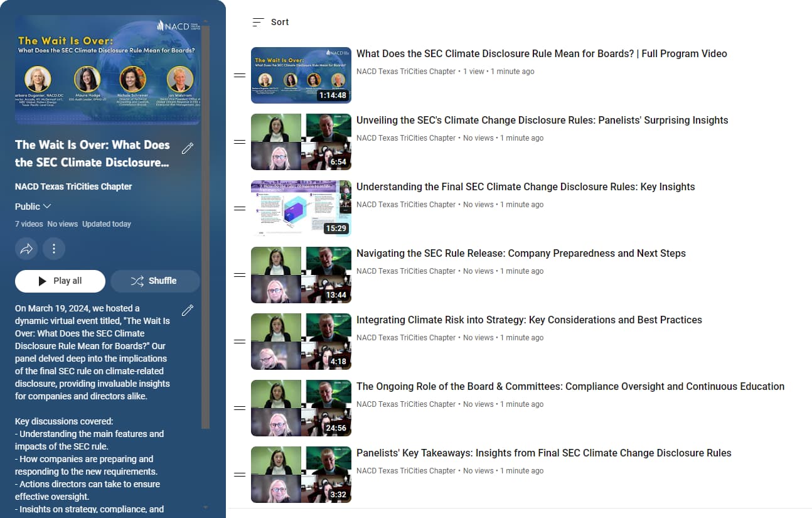Click '1 view' under Full Program Video

pyautogui.click(x=474, y=72)
